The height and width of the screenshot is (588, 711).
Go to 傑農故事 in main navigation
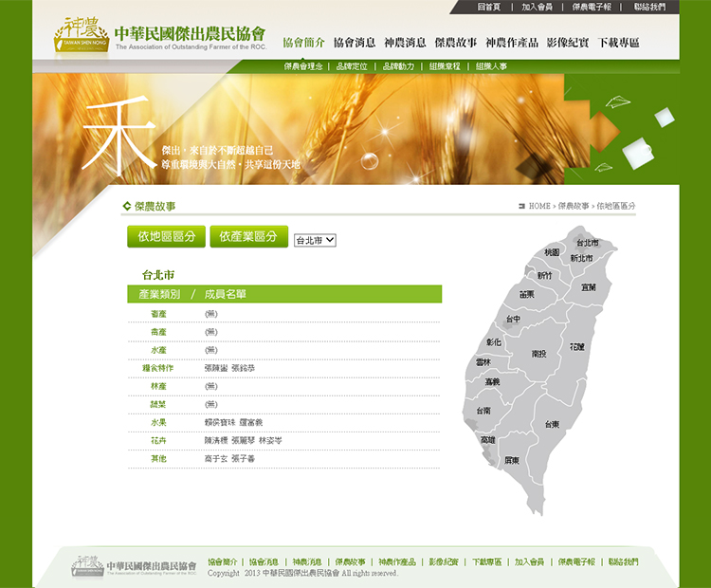click(455, 43)
